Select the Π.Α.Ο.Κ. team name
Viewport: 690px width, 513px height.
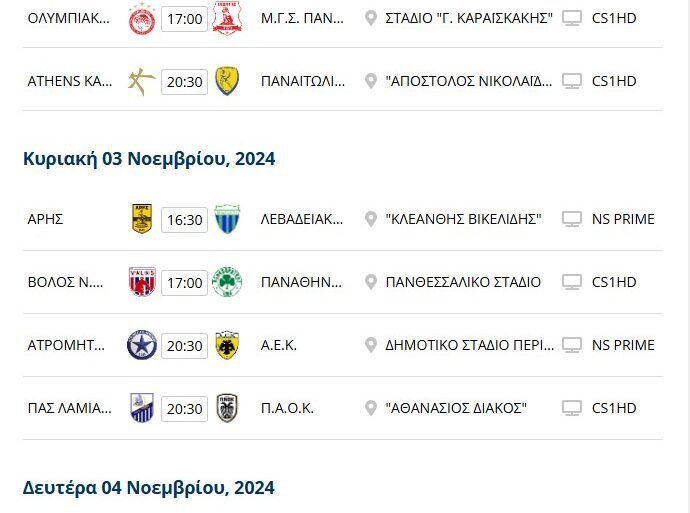point(287,408)
